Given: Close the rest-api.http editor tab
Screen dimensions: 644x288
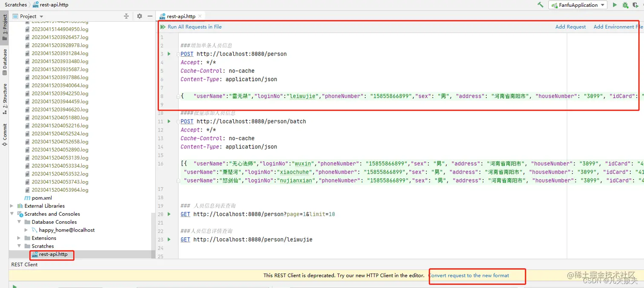Looking at the screenshot, I should point(201,16).
